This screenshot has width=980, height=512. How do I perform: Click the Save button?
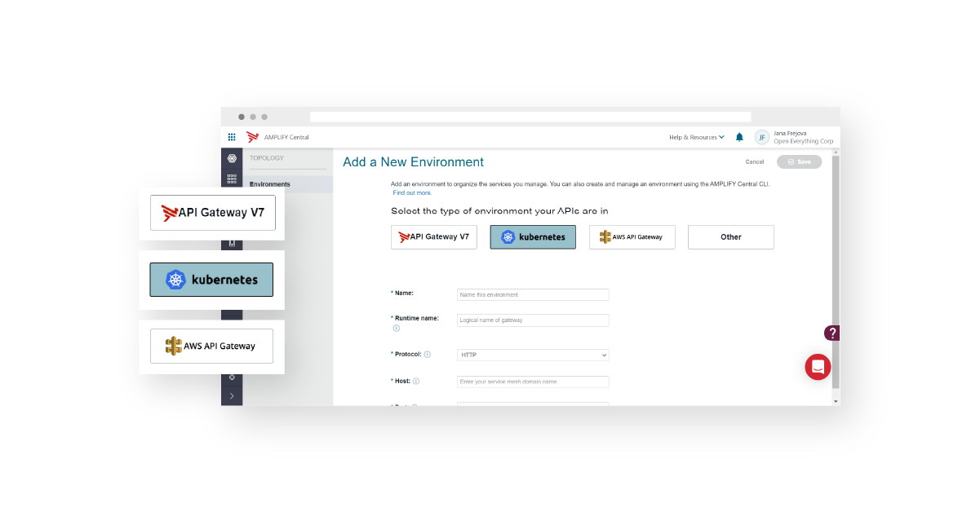pyautogui.click(x=799, y=161)
